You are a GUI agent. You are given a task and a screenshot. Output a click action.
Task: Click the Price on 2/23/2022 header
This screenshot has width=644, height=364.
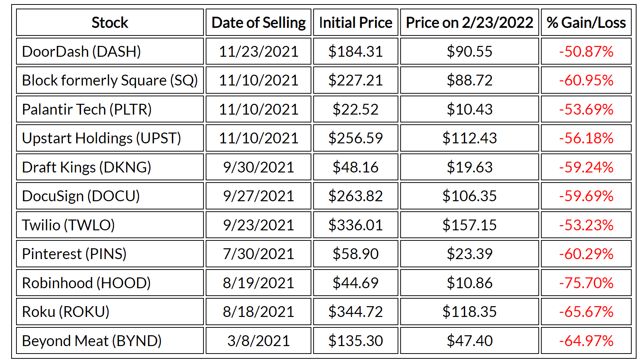(469, 23)
